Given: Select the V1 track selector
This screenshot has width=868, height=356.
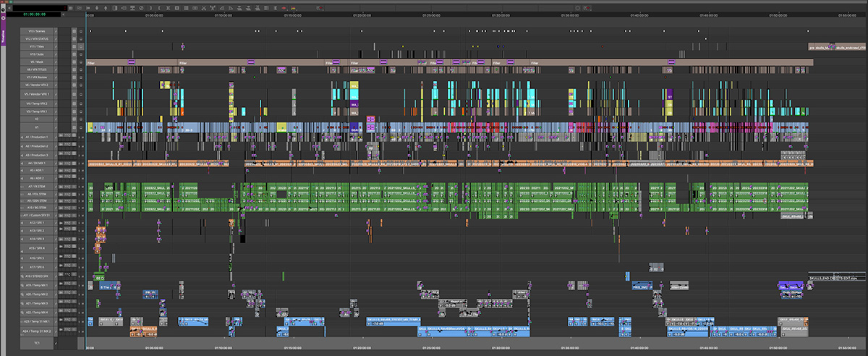Looking at the screenshot, I should point(37,127).
